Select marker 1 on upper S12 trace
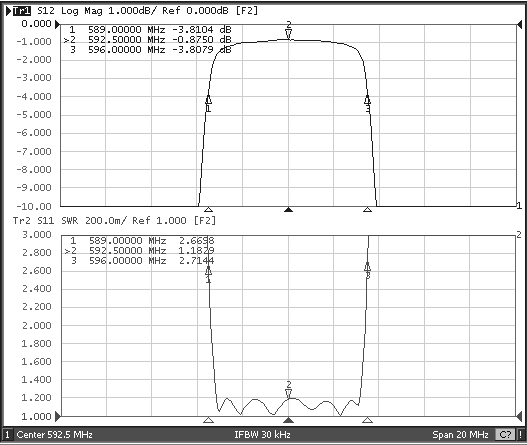 (x=208, y=103)
